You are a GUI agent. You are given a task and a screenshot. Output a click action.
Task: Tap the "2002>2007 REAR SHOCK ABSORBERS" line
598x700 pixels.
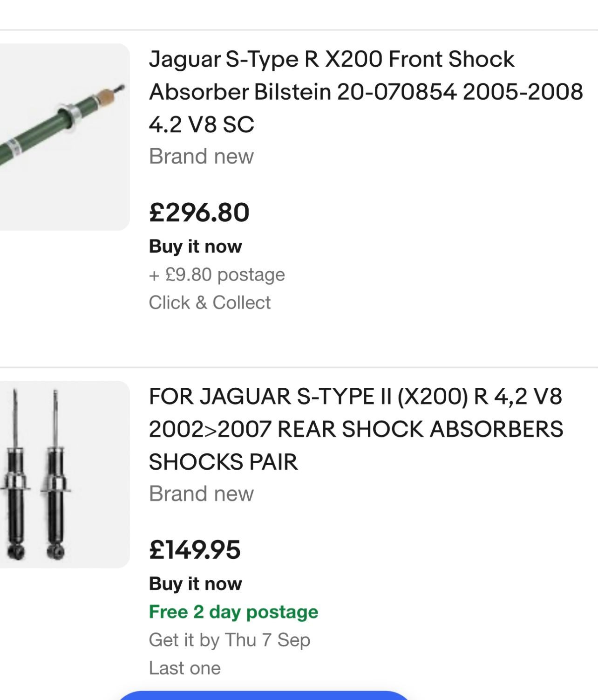coord(355,429)
